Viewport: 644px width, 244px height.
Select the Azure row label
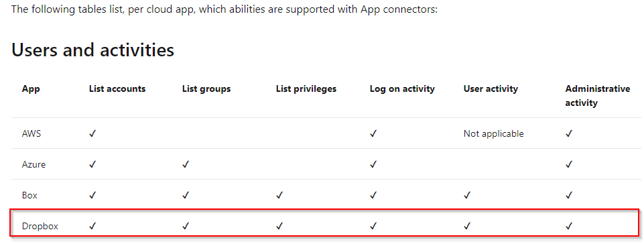point(34,165)
